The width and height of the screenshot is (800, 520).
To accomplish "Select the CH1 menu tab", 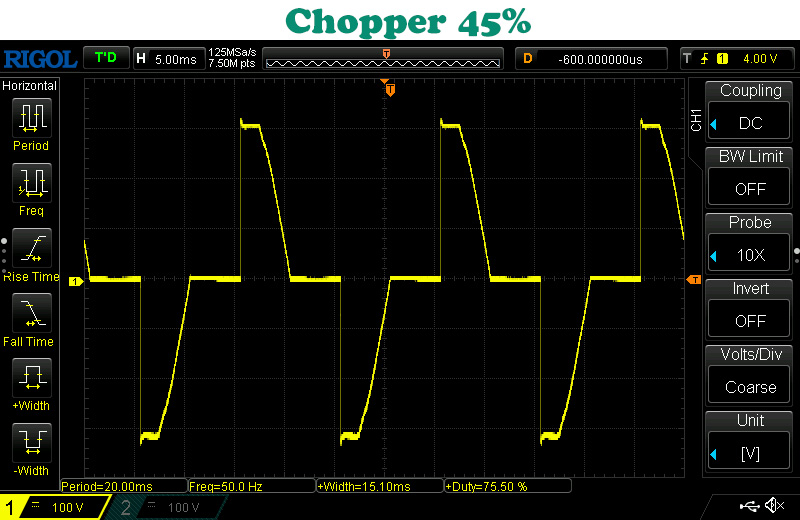I will pos(696,120).
